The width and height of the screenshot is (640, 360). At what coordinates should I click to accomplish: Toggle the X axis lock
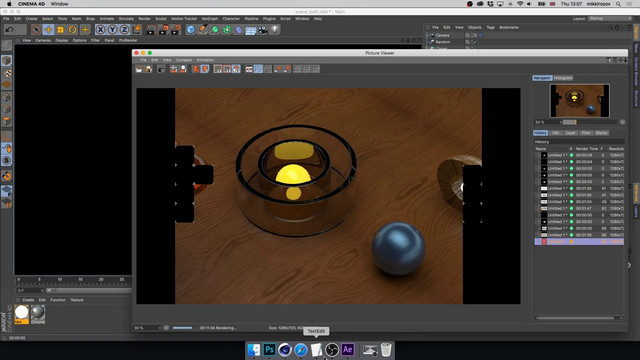[100, 29]
